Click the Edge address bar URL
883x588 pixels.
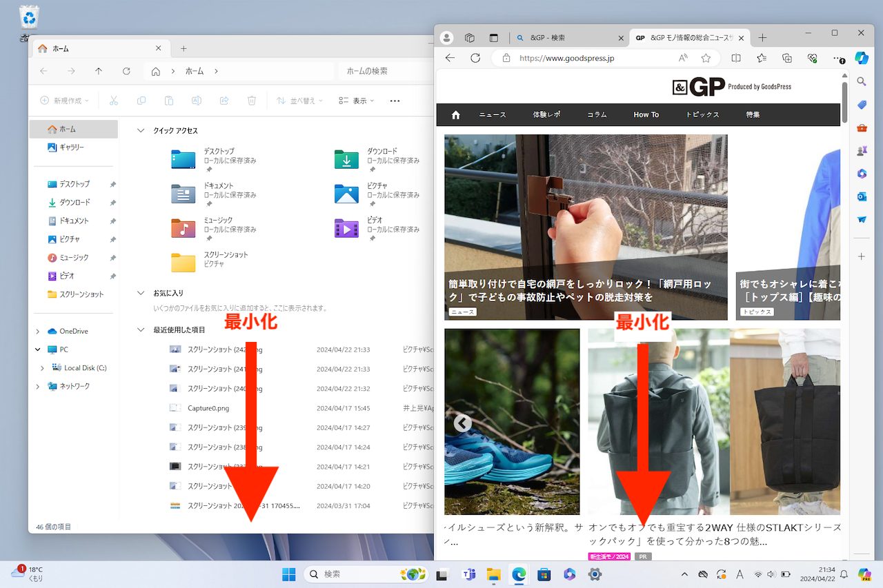566,59
